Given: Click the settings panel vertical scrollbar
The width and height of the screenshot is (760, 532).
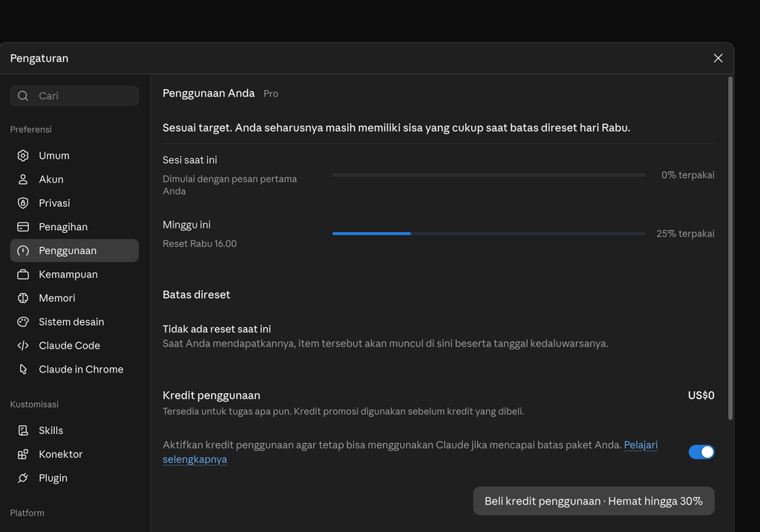Looking at the screenshot, I should (x=730, y=248).
